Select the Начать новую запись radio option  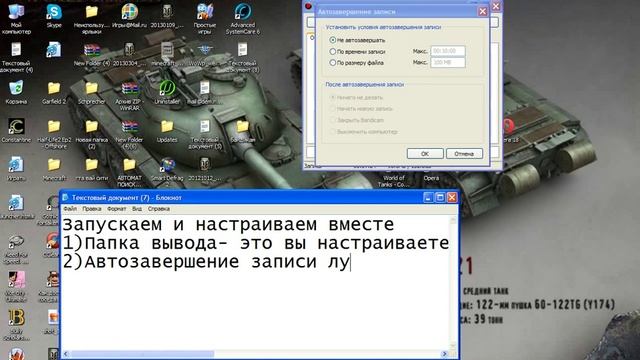(333, 109)
